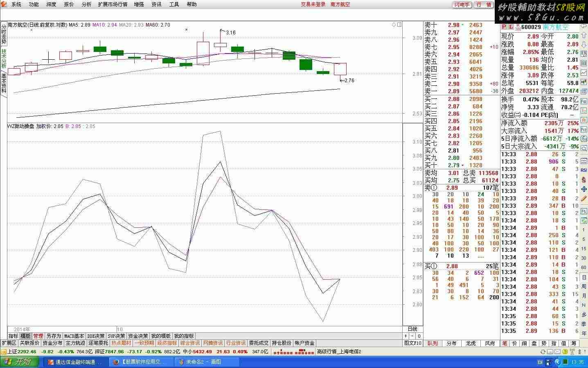
Task: Switch to 基本资料 side tab
Action: [x=4, y=83]
